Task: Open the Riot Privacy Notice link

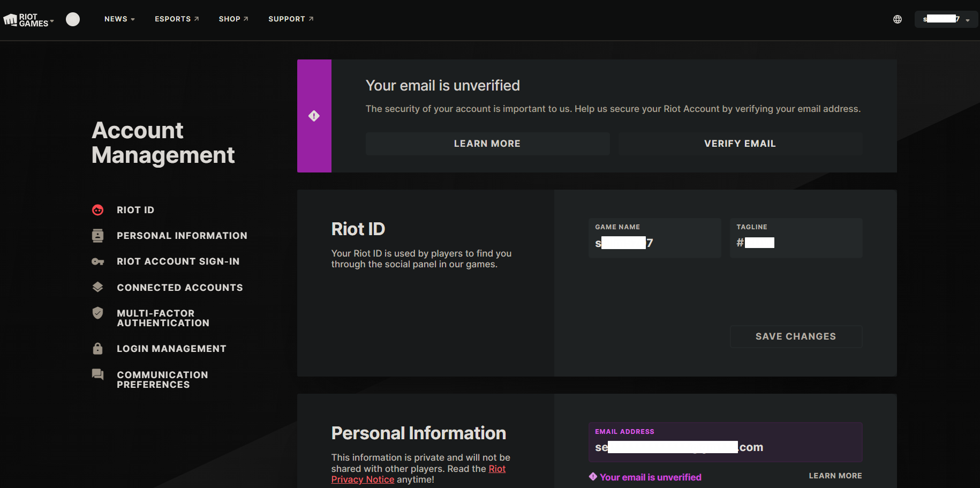Action: (x=418, y=474)
